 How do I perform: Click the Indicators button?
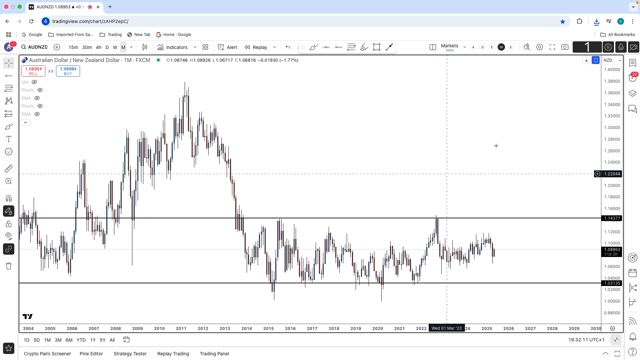(173, 47)
